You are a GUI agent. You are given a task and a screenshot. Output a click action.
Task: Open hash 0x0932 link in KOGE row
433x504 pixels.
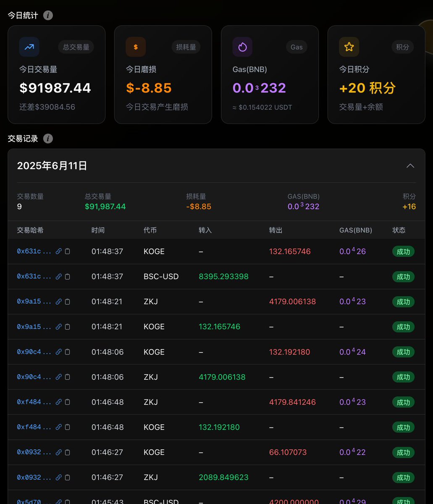34,452
